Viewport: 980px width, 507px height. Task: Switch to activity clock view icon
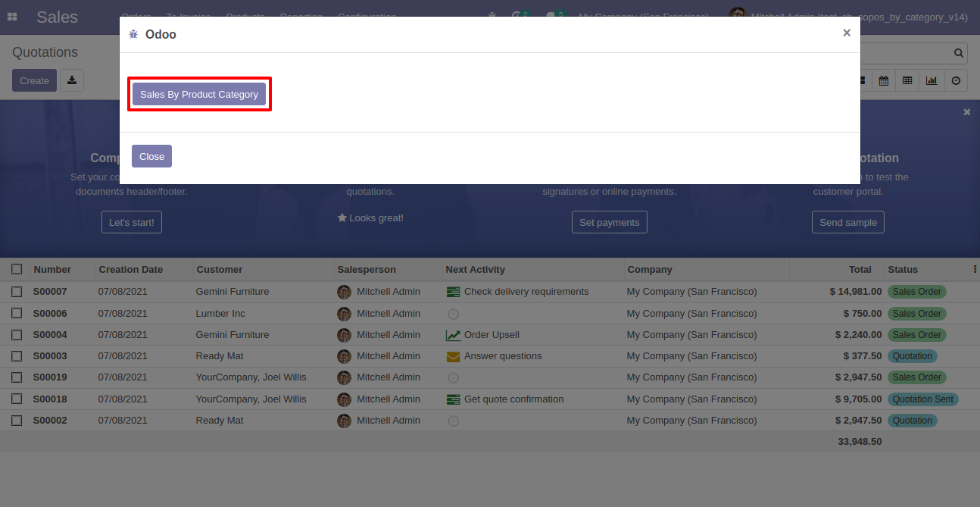click(956, 80)
